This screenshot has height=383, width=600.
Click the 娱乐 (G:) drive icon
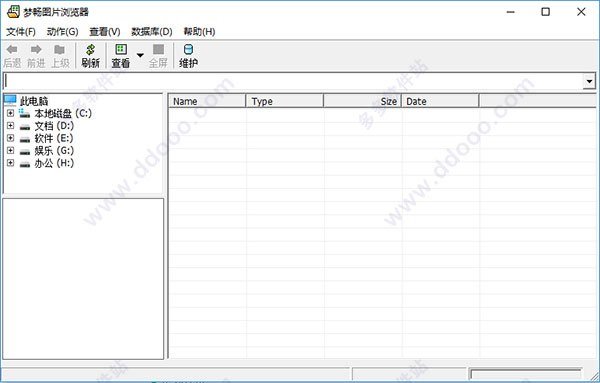[25, 152]
